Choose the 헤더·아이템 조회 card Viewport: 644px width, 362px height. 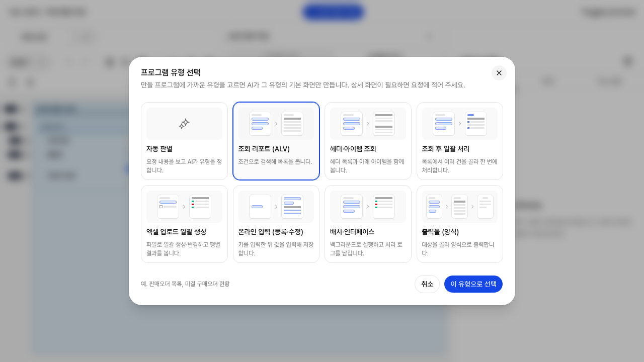[368, 141]
